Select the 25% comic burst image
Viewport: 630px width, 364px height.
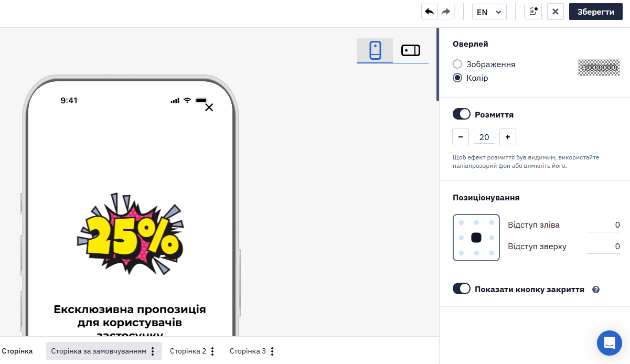tap(131, 235)
